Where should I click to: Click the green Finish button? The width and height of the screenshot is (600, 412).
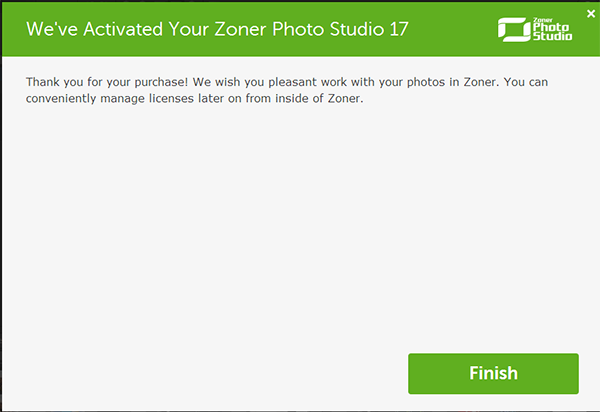click(493, 374)
